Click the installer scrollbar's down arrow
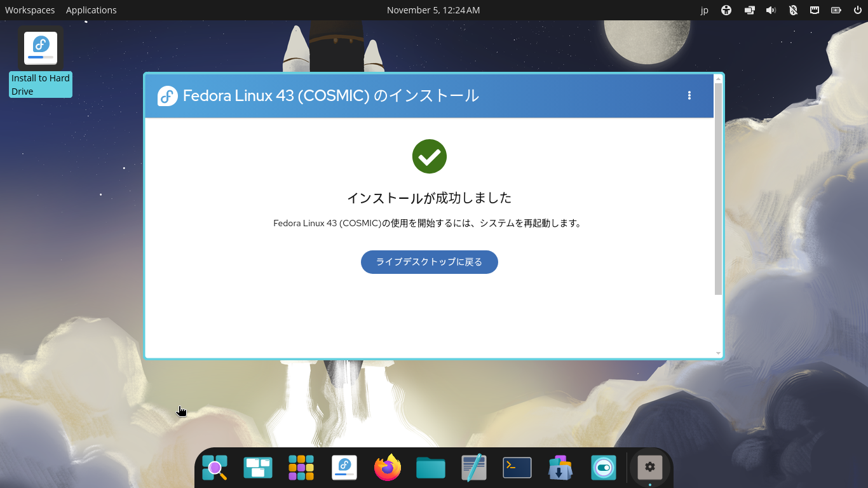The image size is (868, 488). pos(719,353)
